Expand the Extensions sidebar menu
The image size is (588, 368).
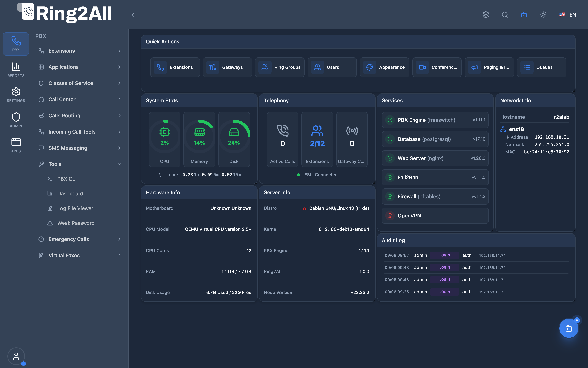[x=80, y=51]
